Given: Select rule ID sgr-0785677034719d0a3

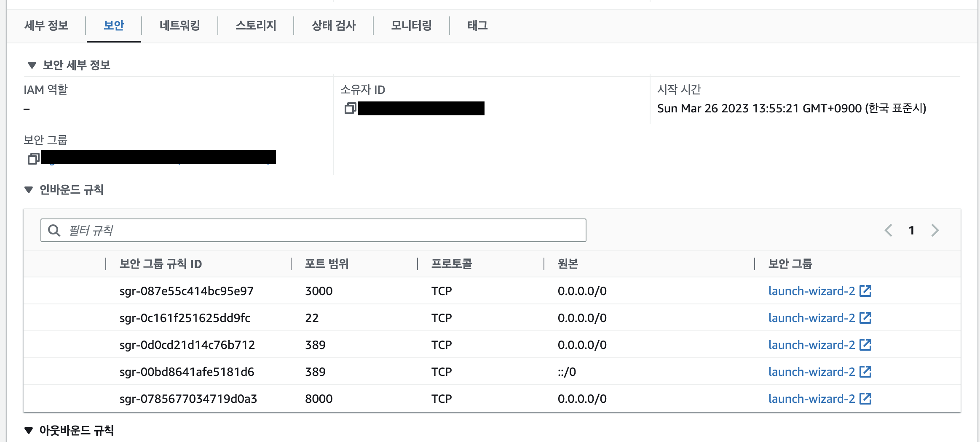Looking at the screenshot, I should pyautogui.click(x=188, y=399).
